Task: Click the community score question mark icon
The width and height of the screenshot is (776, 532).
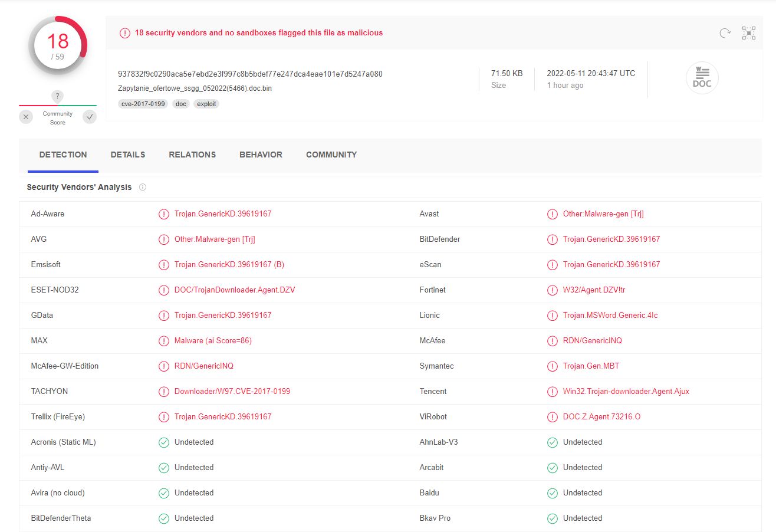Action: click(x=57, y=96)
